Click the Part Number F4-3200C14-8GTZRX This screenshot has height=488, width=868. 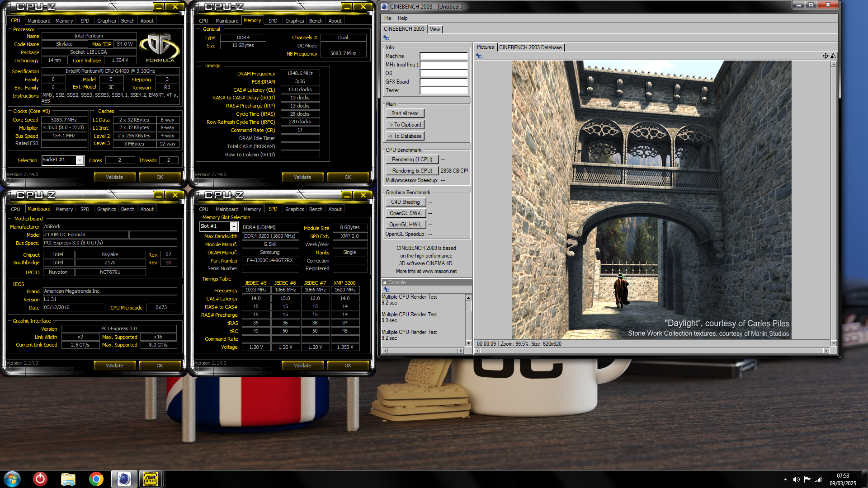tap(269, 261)
